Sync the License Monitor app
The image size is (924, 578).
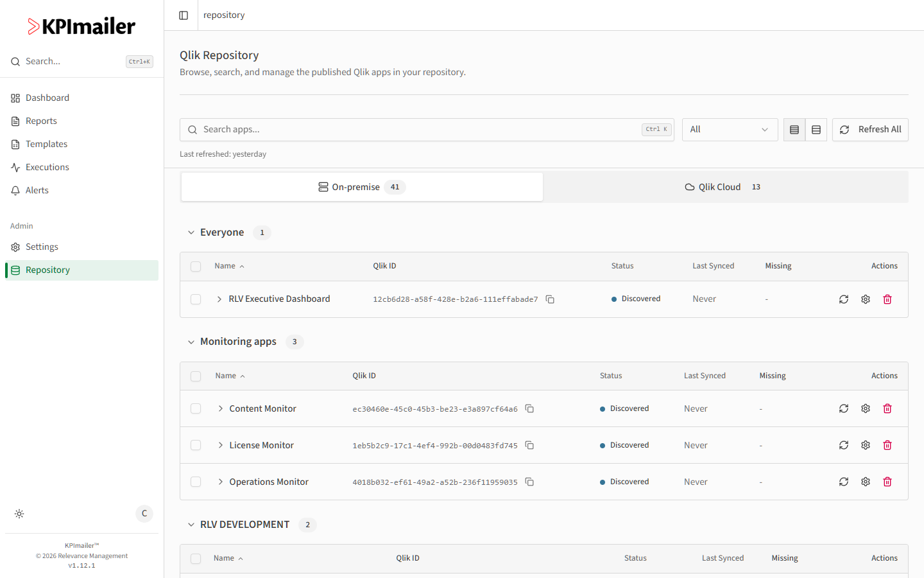844,445
